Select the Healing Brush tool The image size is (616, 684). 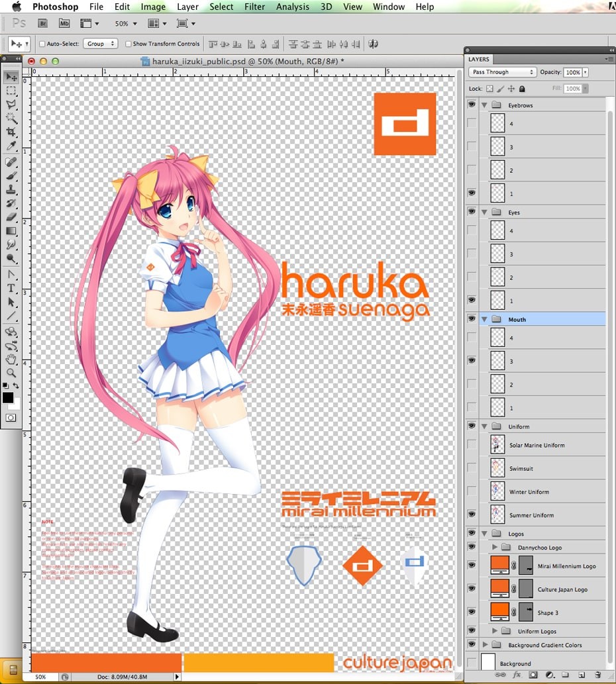tap(11, 162)
